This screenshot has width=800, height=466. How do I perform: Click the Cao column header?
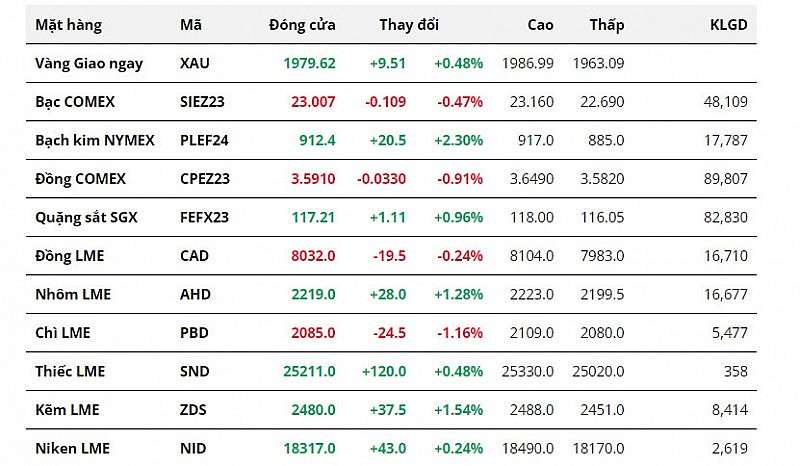tap(541, 25)
